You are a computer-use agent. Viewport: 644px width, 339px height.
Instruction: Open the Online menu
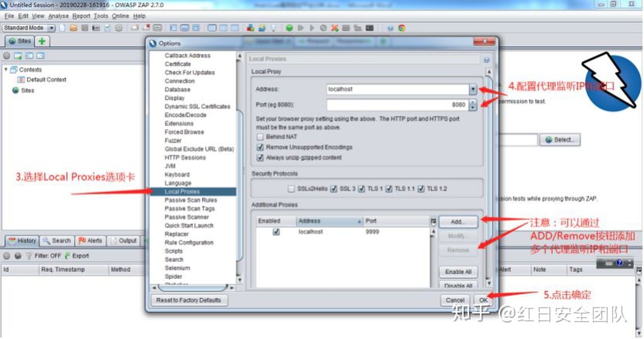(x=120, y=16)
